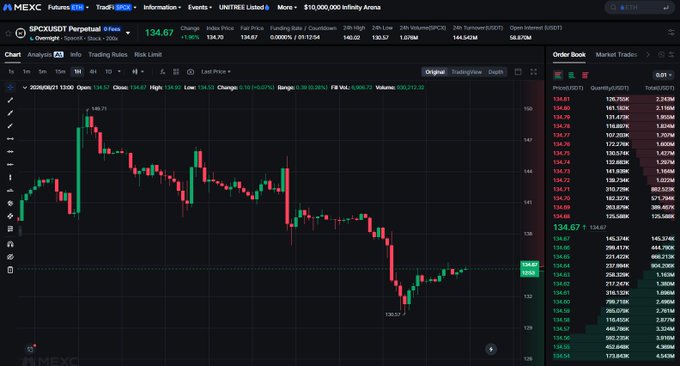The width and height of the screenshot is (680, 366).
Task: Show asks only in order book
Action: (x=585, y=75)
